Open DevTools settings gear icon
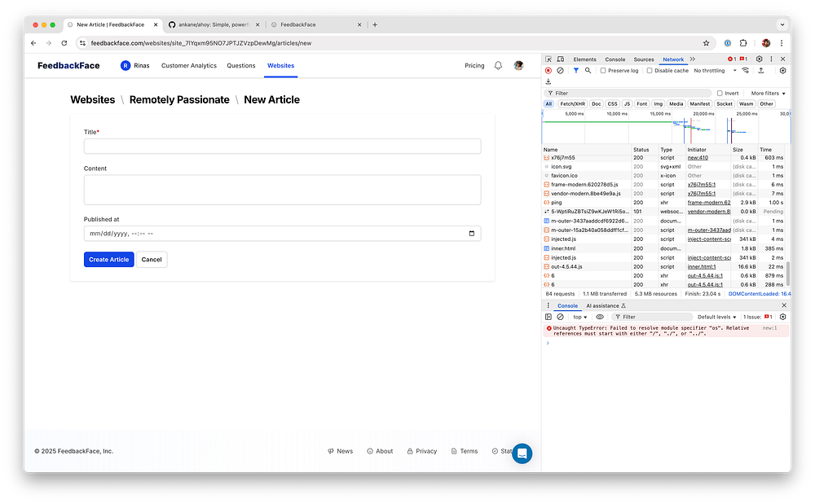Screen dimensions: 815x504 pyautogui.click(x=760, y=59)
